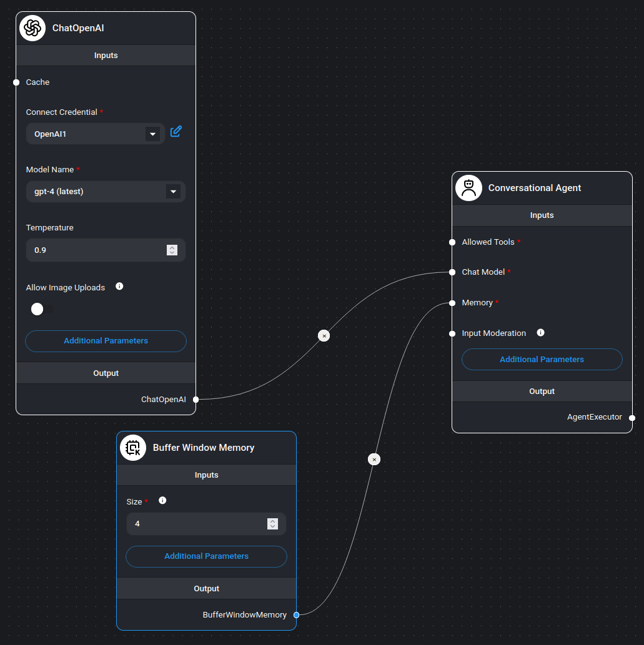This screenshot has height=645, width=644.
Task: Click the Allowed Tools label
Action: click(488, 242)
